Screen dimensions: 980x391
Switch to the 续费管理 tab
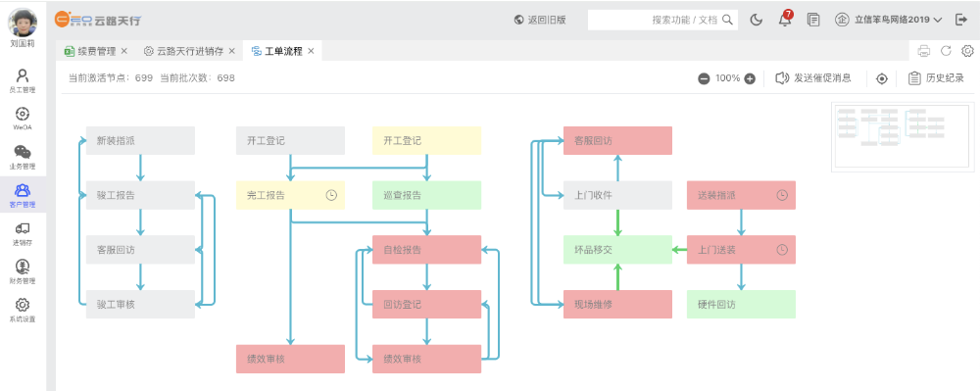pyautogui.click(x=96, y=51)
